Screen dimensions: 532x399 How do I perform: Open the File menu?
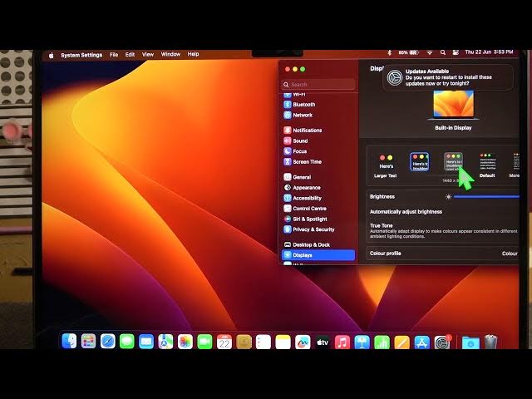pos(114,54)
